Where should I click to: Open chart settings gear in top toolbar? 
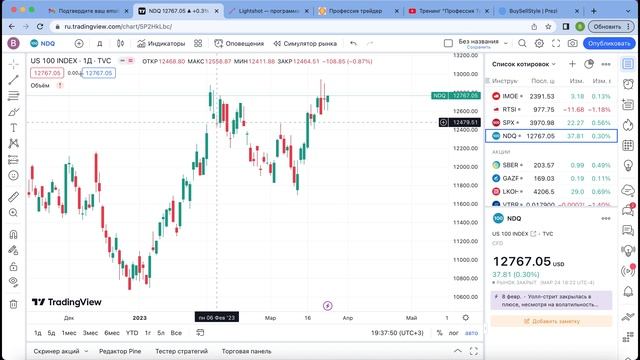click(539, 43)
